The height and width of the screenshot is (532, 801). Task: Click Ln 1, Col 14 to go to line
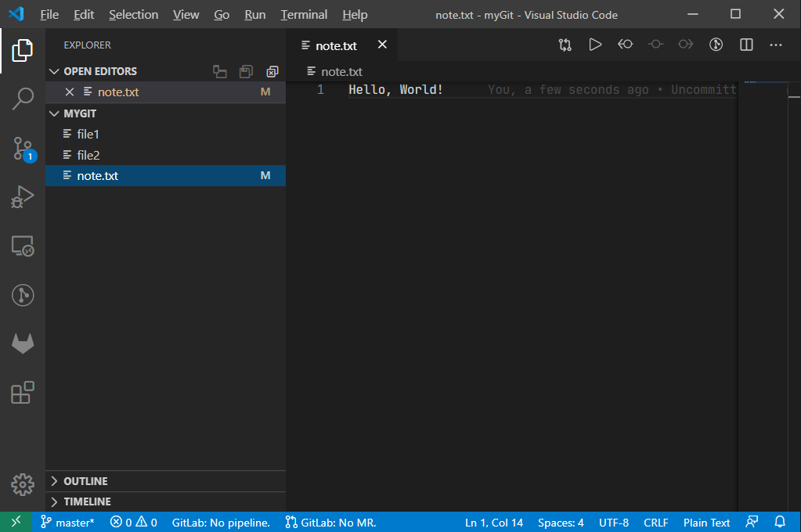coord(494,523)
